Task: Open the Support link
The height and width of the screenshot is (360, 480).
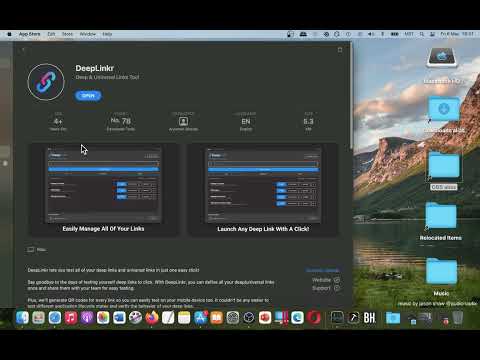Action: 326,288
